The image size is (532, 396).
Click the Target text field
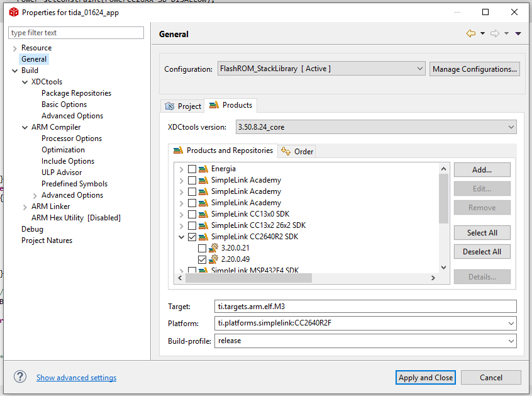click(365, 307)
